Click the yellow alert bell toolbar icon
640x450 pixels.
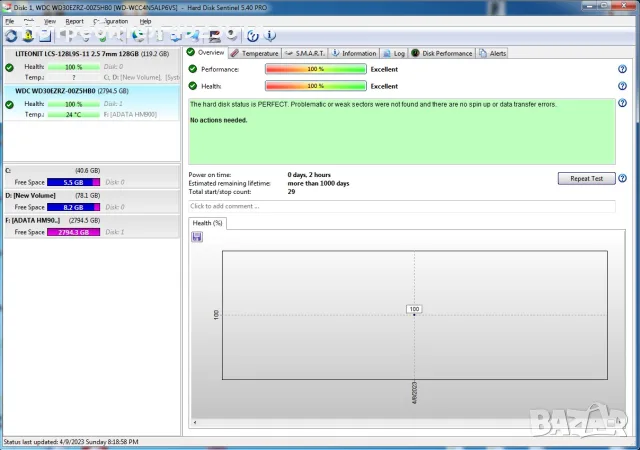click(28, 36)
